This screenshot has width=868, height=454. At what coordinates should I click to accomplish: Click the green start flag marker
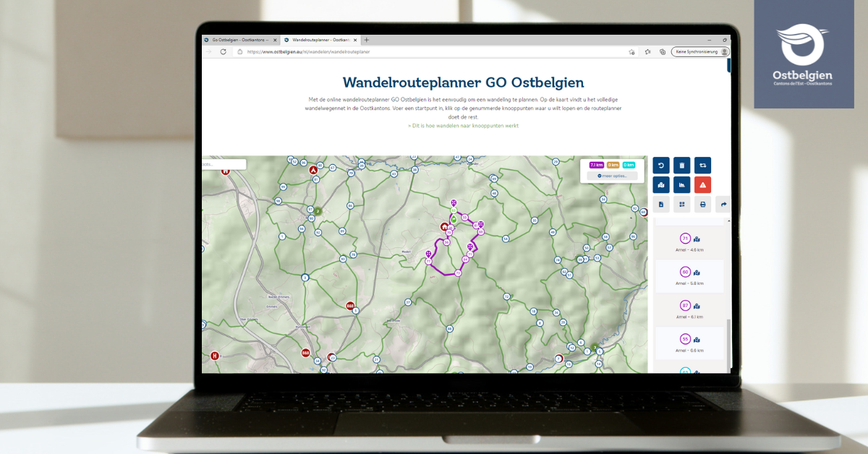[x=454, y=218]
